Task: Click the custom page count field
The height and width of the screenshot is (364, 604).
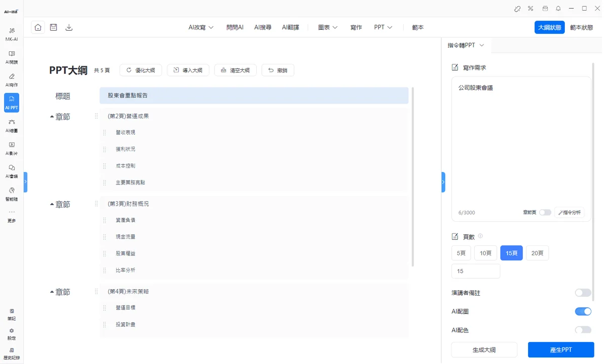Action: pos(476,271)
